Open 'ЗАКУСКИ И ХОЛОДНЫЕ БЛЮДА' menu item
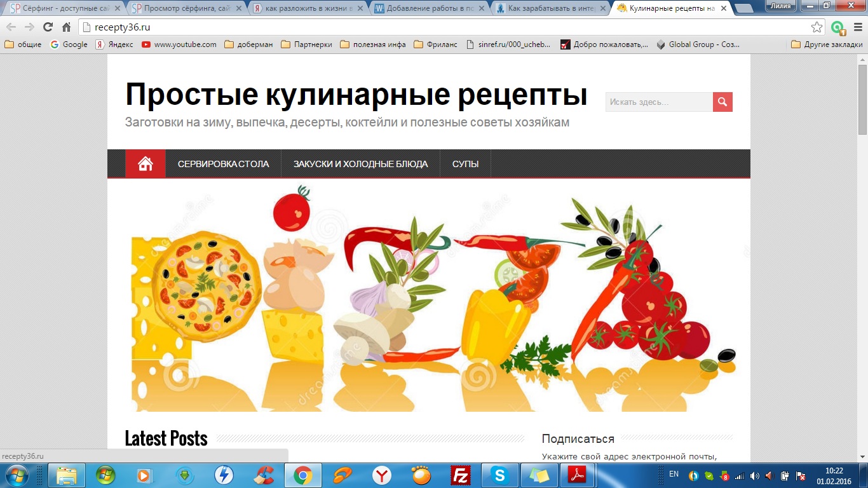 (x=360, y=164)
